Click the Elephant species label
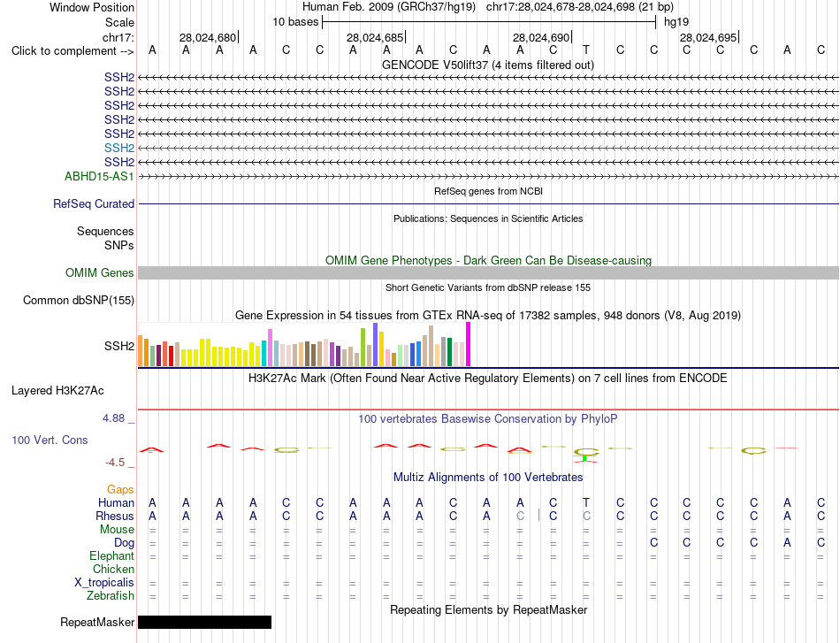Viewport: 840px width, 643px height. 111,555
